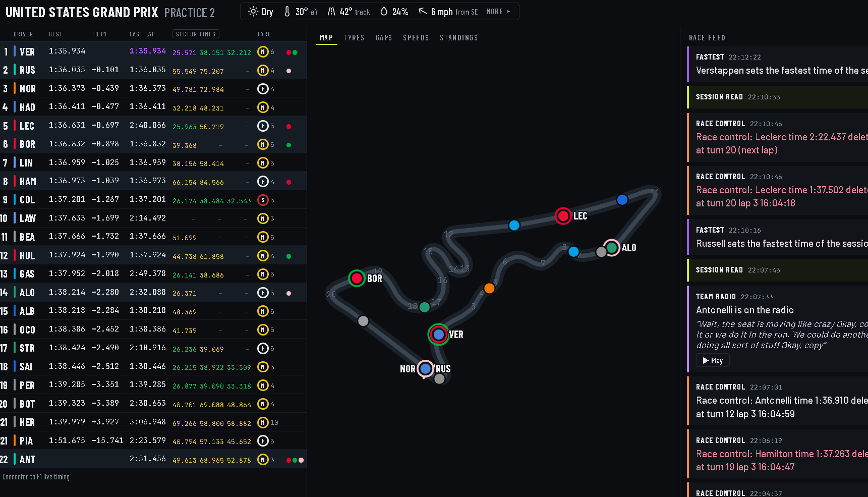868x497 pixels.
Task: Click the red status dot in LEC row
Action: 288,127
